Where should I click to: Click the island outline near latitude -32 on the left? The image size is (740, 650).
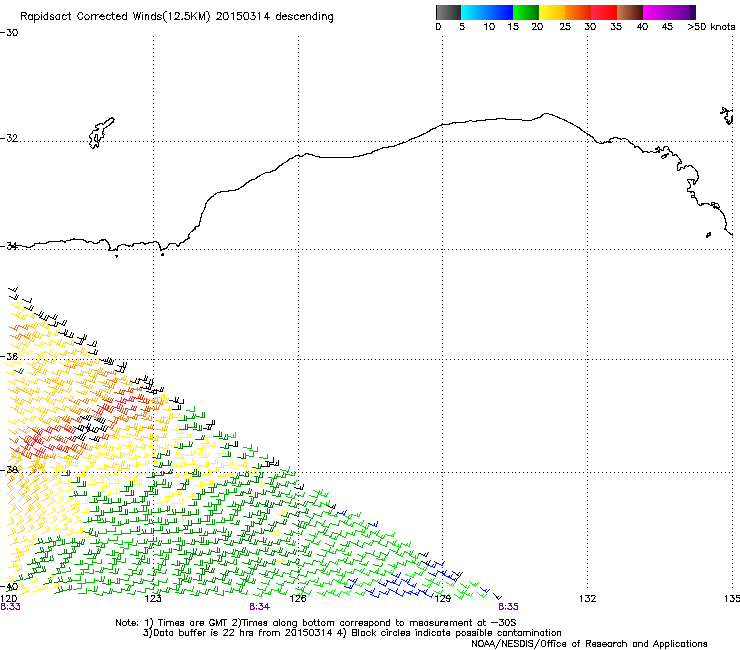(x=101, y=133)
